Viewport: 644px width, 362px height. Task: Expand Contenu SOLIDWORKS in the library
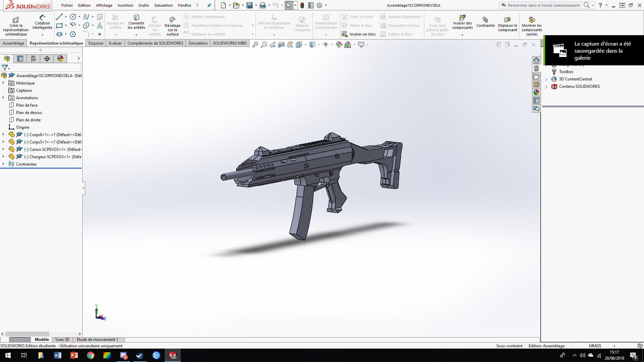tap(546, 86)
